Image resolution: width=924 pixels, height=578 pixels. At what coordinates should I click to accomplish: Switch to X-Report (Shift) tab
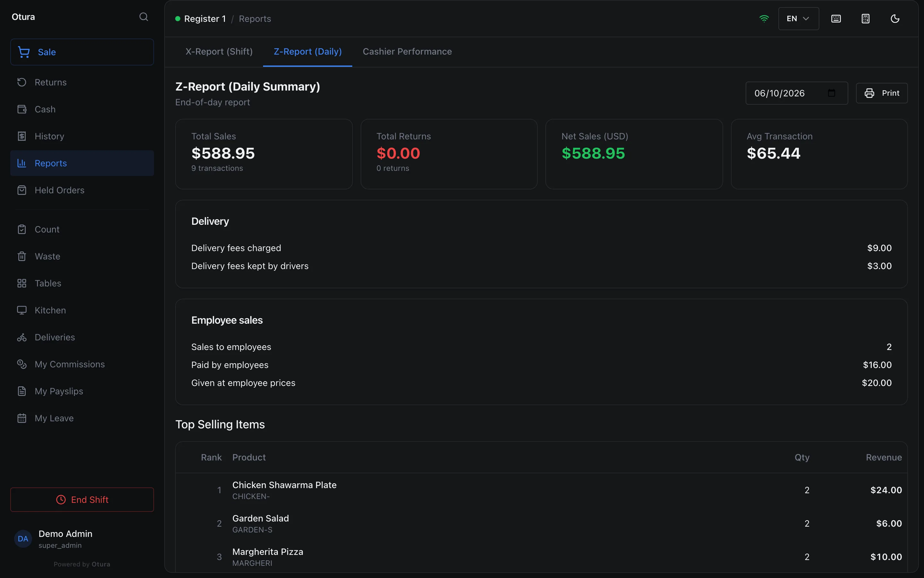coord(219,52)
